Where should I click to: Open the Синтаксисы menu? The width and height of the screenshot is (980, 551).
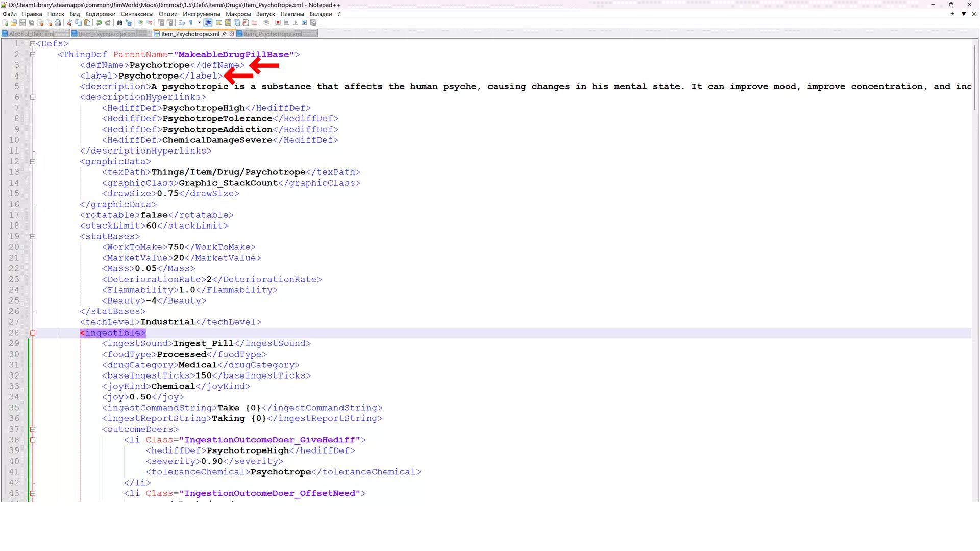click(137, 14)
